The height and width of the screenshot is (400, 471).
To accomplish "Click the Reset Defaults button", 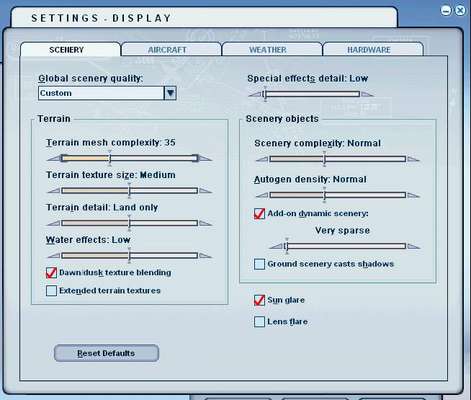I will pyautogui.click(x=106, y=353).
